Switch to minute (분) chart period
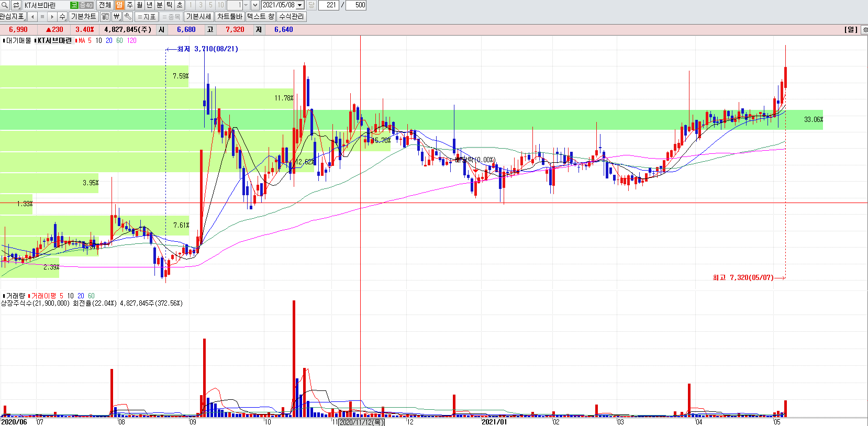 click(x=159, y=5)
